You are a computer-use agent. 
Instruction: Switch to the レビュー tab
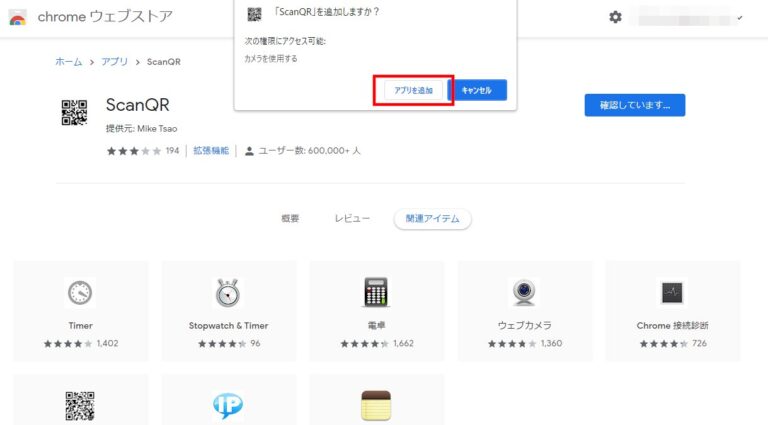pos(352,218)
